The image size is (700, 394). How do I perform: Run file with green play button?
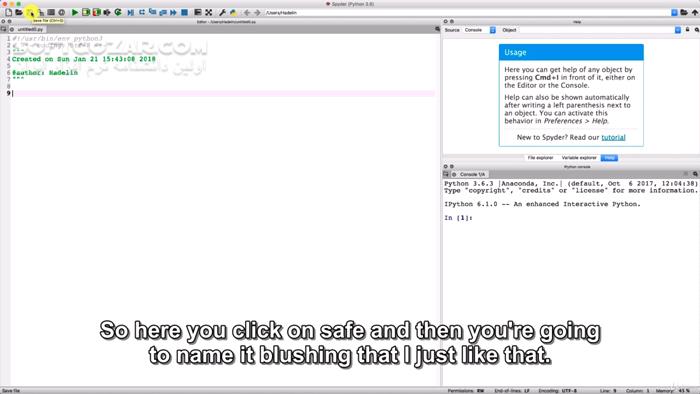click(x=75, y=12)
